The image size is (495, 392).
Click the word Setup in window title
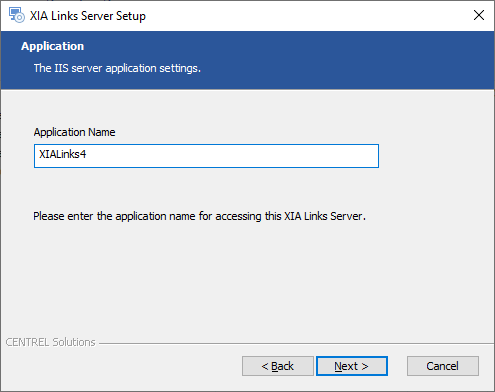point(131,16)
